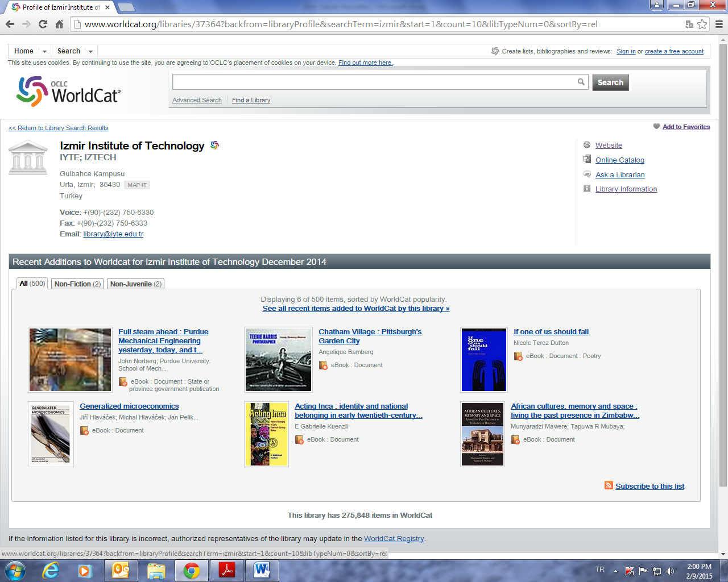Click the speech bubble icon beside Ask a Librarian
The image size is (728, 582).
point(587,174)
